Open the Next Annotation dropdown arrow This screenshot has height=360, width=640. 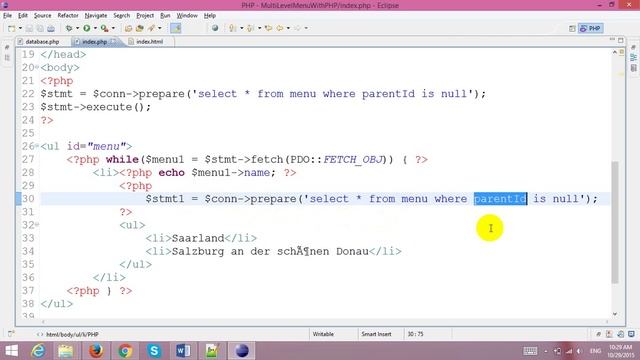(241, 28)
